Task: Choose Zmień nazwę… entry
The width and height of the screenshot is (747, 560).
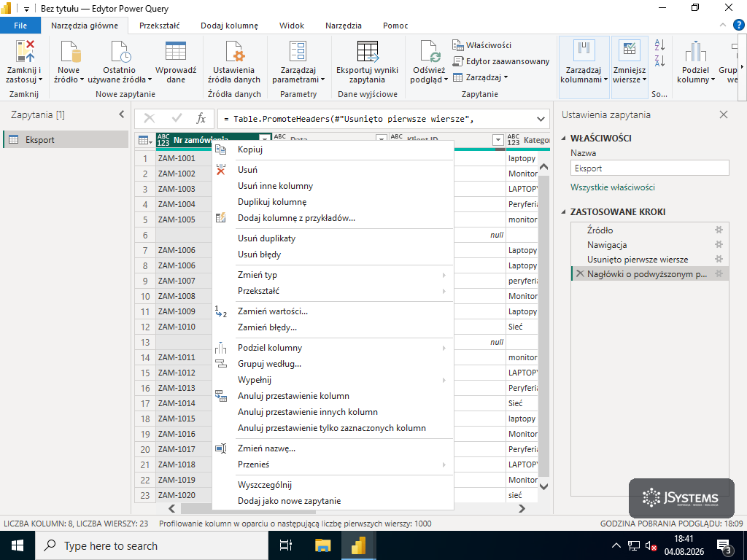Action: [333, 448]
